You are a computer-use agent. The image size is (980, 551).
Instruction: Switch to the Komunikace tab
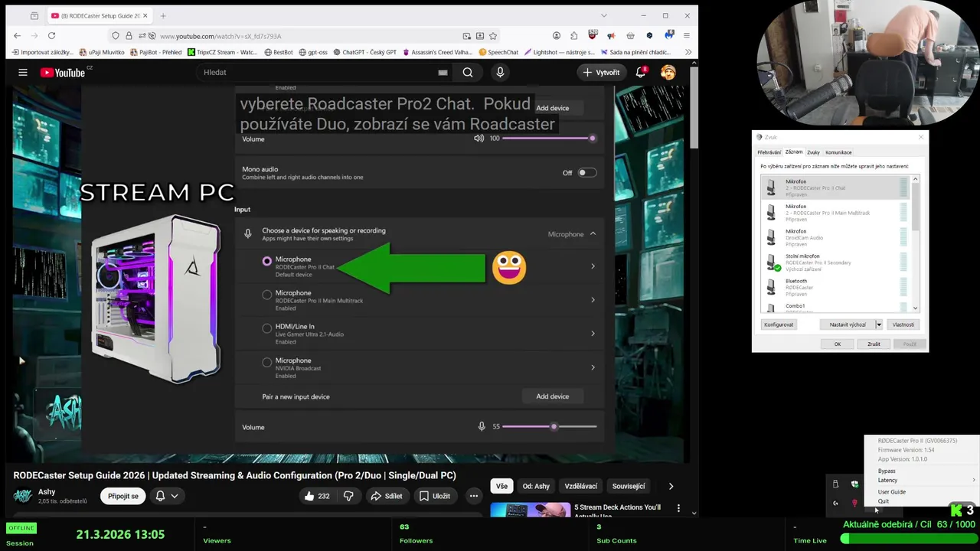(838, 152)
